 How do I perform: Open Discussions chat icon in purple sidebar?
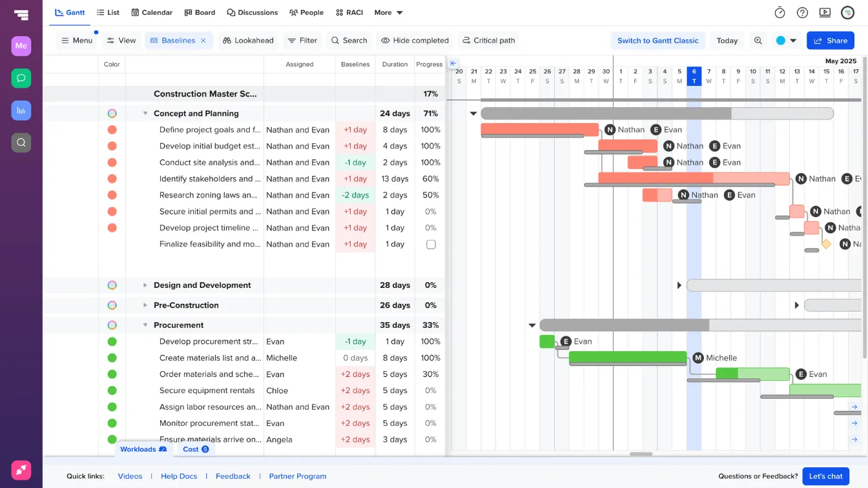point(21,78)
